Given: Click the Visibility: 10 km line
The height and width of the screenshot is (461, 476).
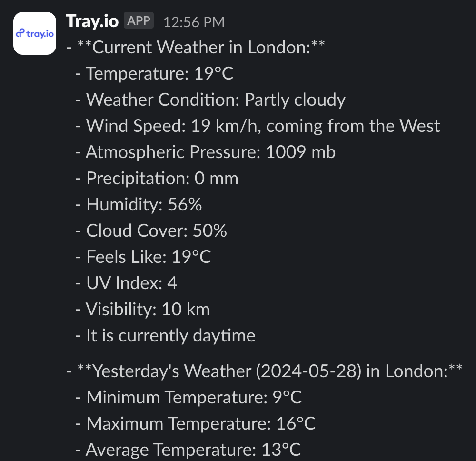Looking at the screenshot, I should coord(142,310).
